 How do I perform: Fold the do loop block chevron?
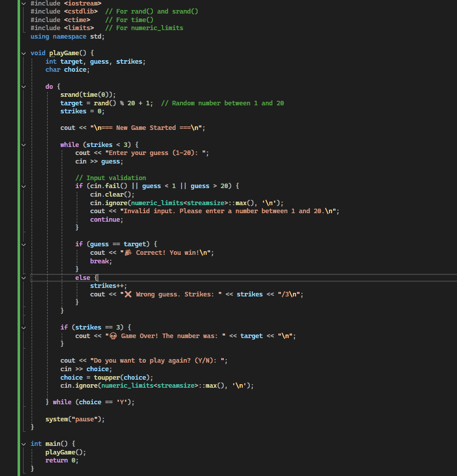click(24, 87)
